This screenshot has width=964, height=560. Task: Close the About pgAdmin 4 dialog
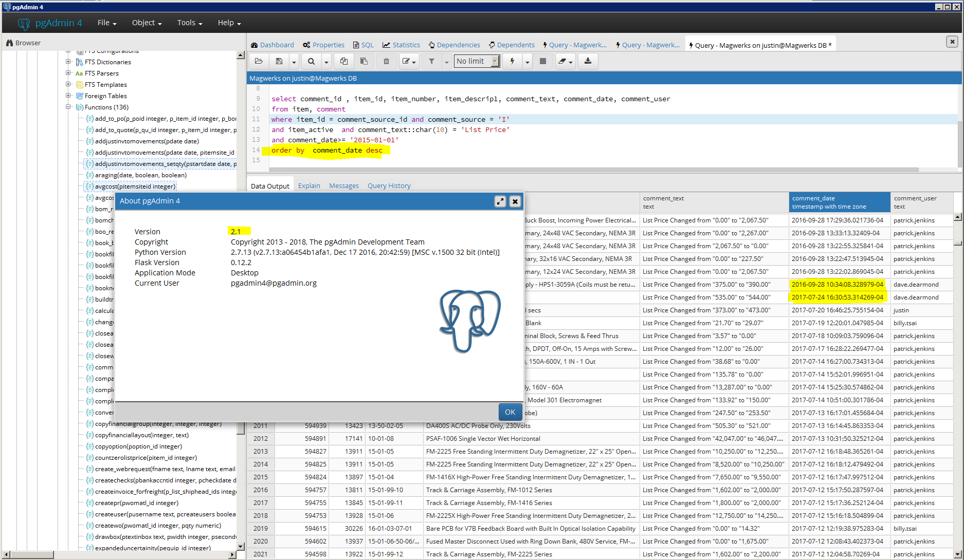coord(515,201)
